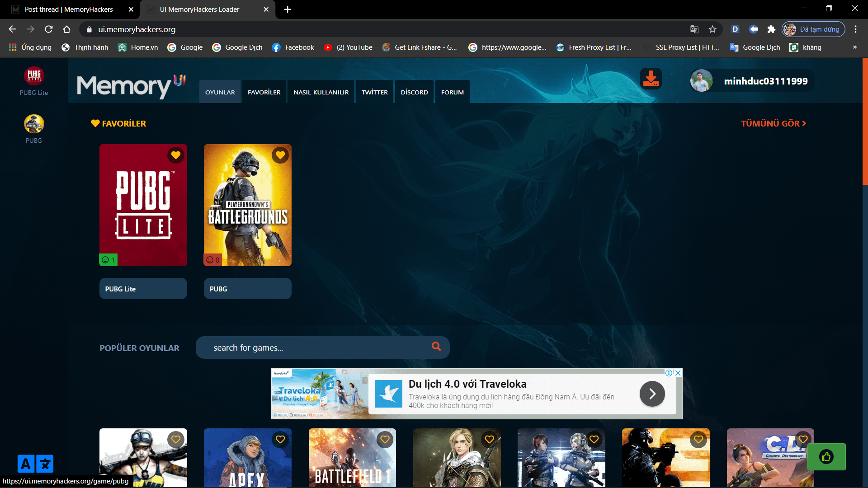Close the Traveloka advertisement
Screen dimensions: 868x488
678,373
